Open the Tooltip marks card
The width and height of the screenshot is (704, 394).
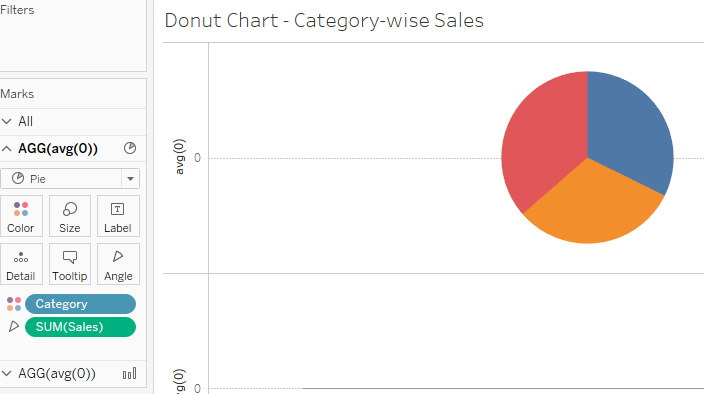(x=70, y=264)
